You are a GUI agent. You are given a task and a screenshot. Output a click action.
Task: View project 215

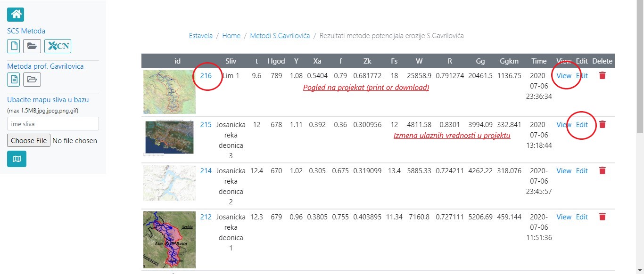click(564, 125)
